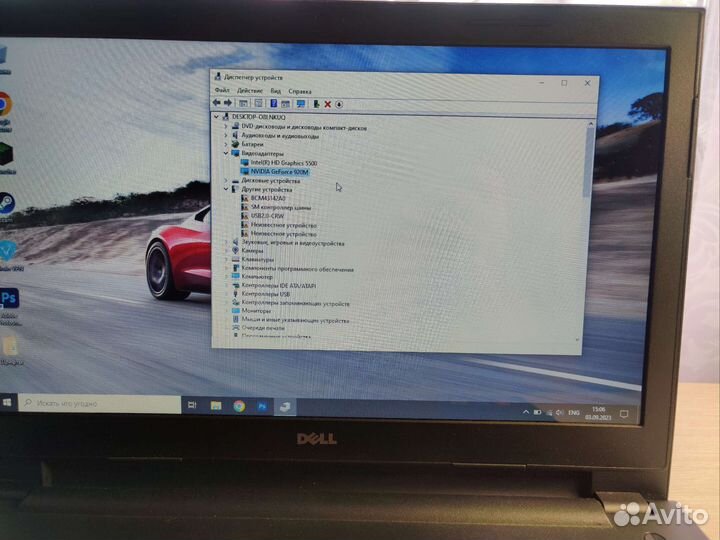Collapse the Видеоадаптеры node
Image resolution: width=720 pixels, height=540 pixels.
coord(225,153)
